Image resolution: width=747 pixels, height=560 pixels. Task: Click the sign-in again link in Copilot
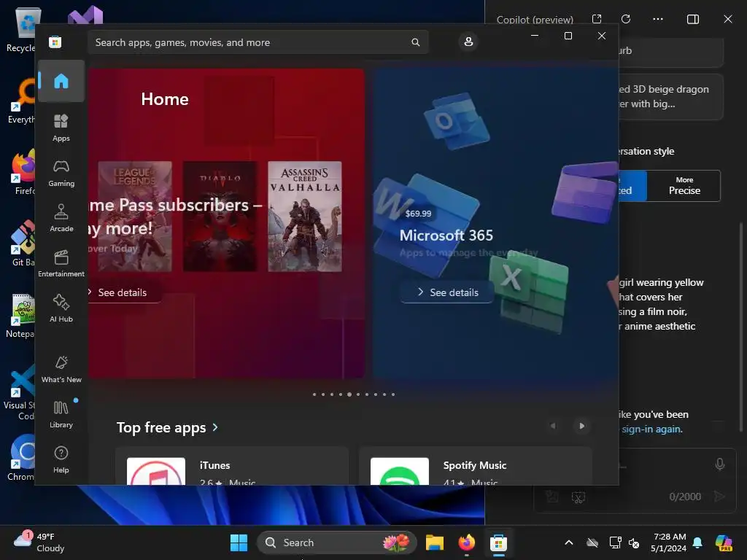tap(651, 429)
